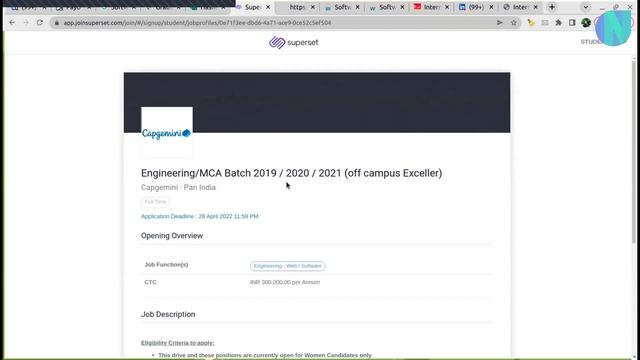Switch to the https tab
This screenshot has width=640, height=360.
[297, 7]
